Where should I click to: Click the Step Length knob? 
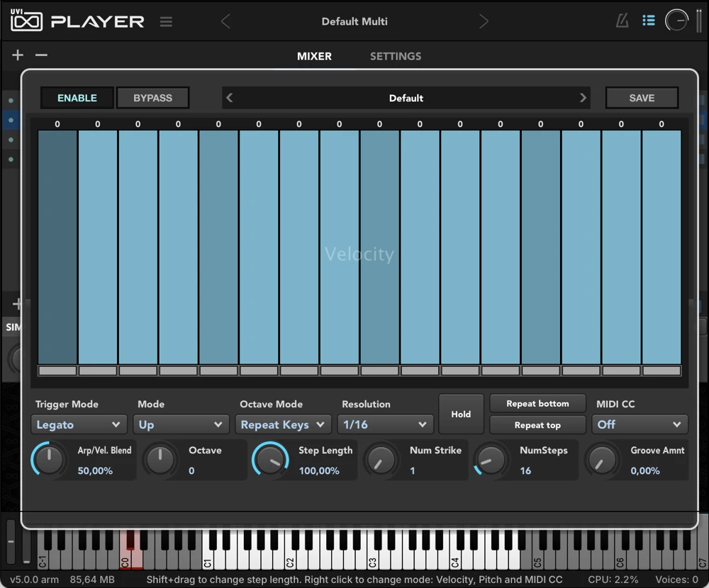270,460
